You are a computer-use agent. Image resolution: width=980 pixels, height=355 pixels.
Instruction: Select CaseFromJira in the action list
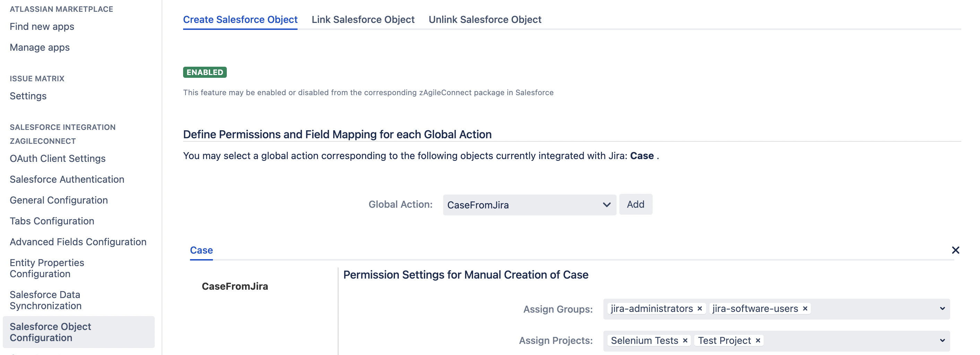click(235, 287)
